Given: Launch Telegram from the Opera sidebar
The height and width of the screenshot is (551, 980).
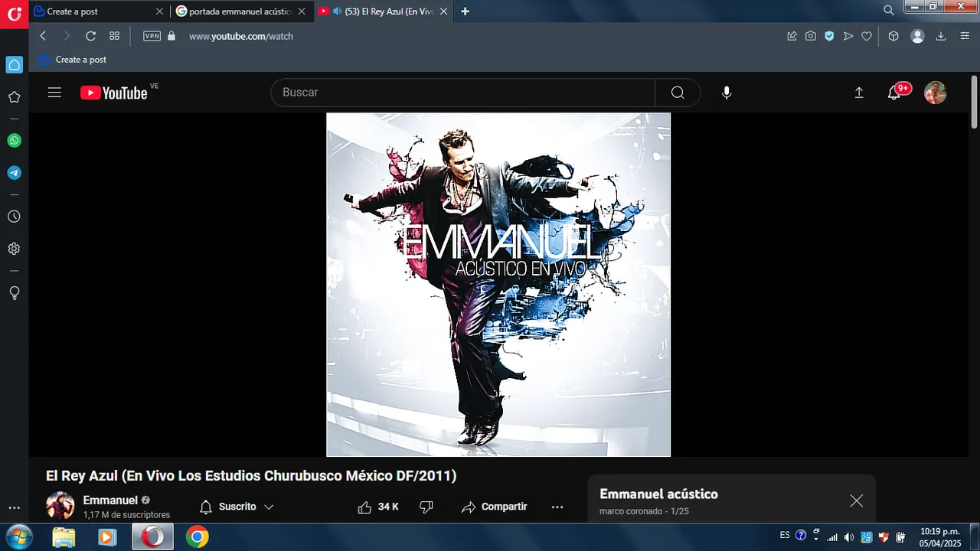Looking at the screenshot, I should pos(14,173).
